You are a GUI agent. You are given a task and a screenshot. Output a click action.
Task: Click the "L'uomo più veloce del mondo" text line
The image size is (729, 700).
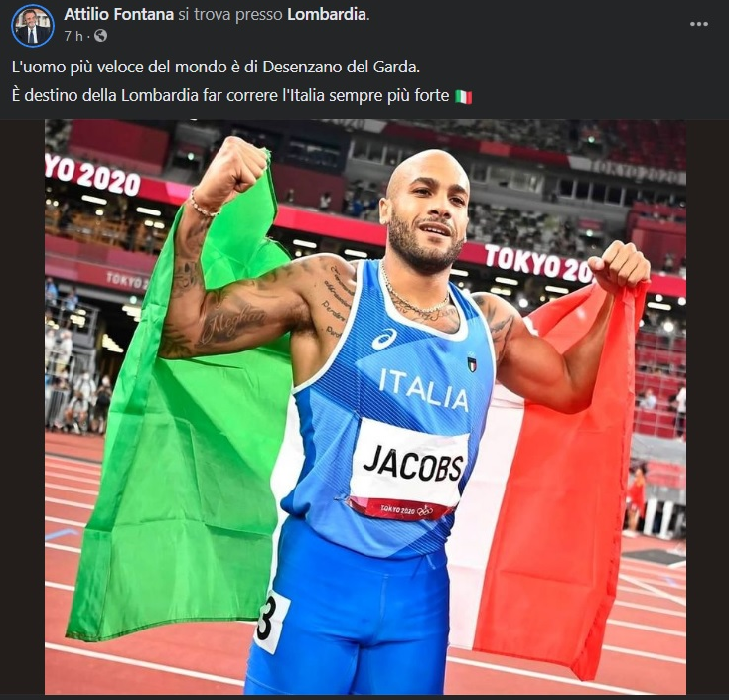[x=216, y=68]
